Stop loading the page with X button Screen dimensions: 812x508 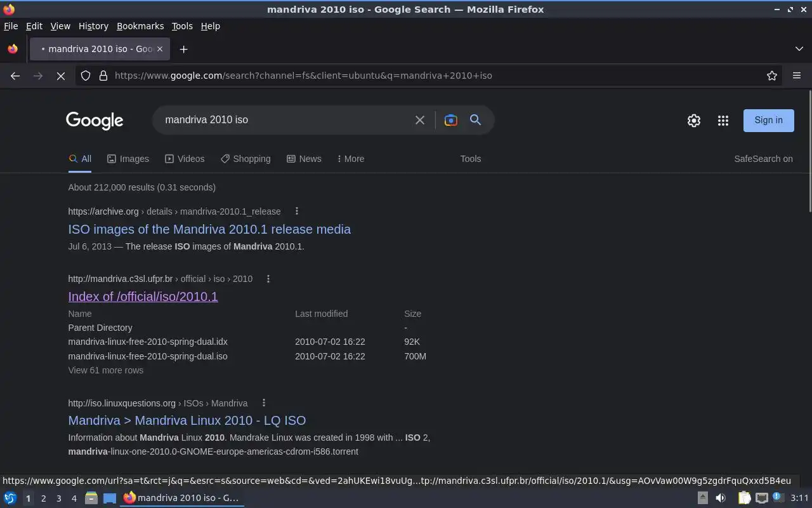(61, 76)
